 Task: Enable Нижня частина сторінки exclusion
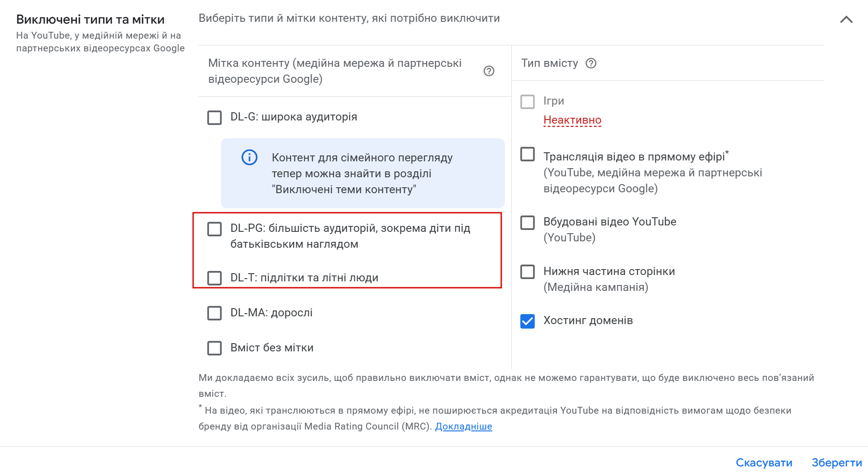[527, 272]
